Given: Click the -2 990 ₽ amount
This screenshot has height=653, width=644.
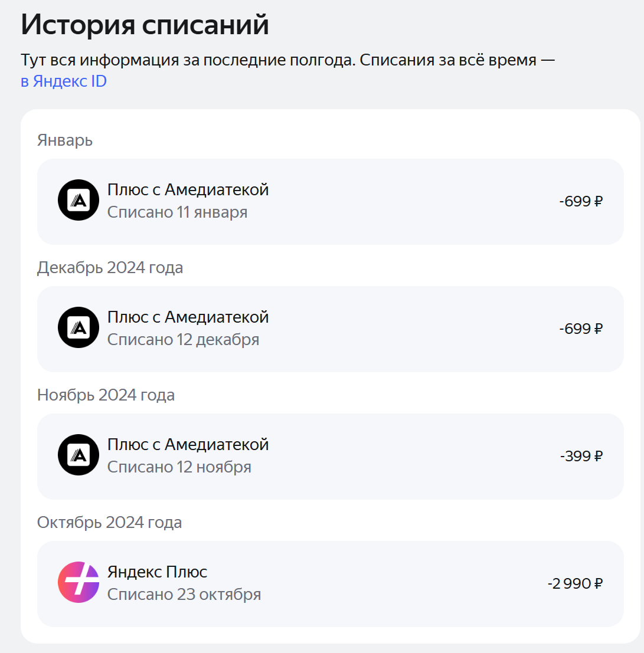Looking at the screenshot, I should [x=574, y=583].
